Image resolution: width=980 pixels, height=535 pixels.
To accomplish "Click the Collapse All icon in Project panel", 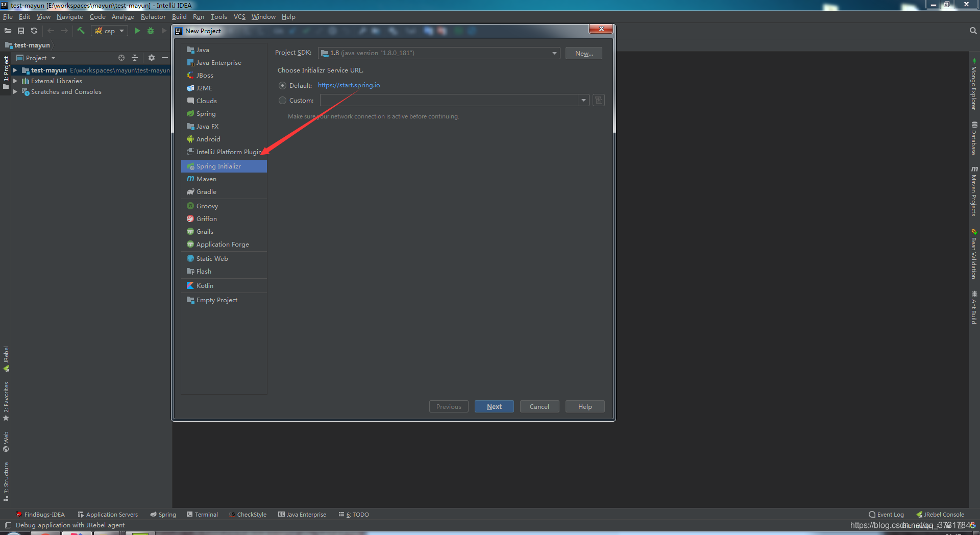I will point(135,58).
